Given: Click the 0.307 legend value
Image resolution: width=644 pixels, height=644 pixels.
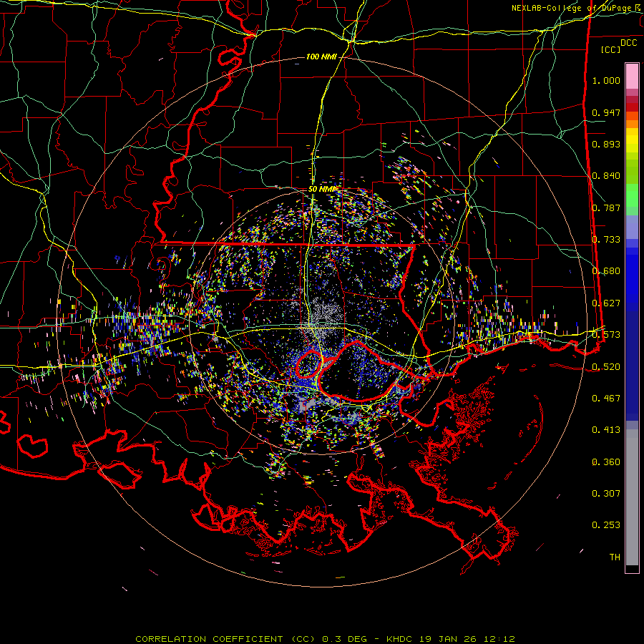Looking at the screenshot, I should (606, 494).
